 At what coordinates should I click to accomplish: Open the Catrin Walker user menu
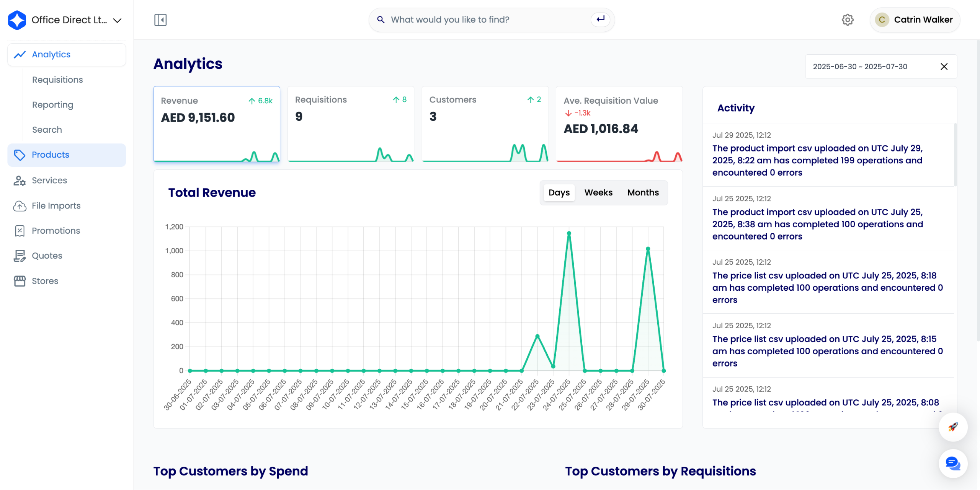(x=915, y=20)
